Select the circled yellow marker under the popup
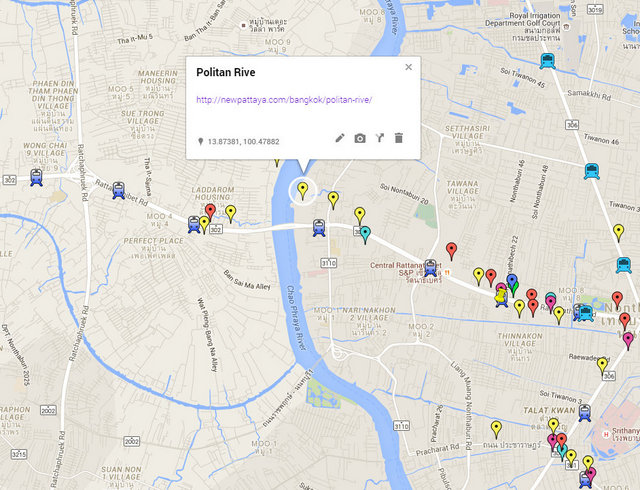 [x=302, y=191]
